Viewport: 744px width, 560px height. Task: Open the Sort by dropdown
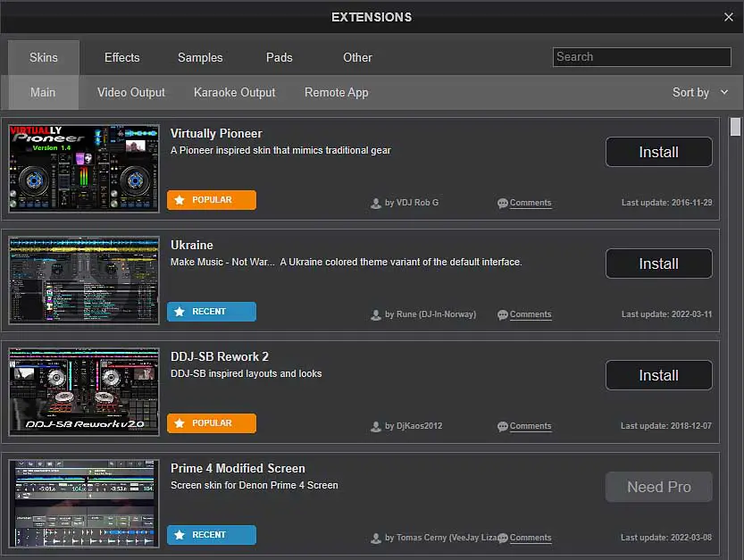click(700, 93)
